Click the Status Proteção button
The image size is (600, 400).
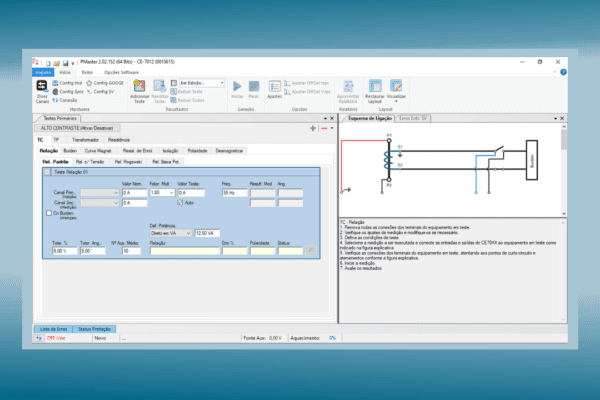coord(94,329)
